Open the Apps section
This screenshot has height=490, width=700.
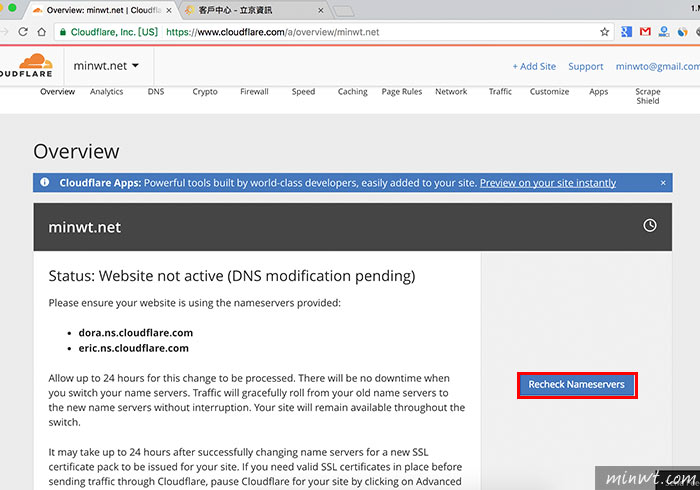598,91
